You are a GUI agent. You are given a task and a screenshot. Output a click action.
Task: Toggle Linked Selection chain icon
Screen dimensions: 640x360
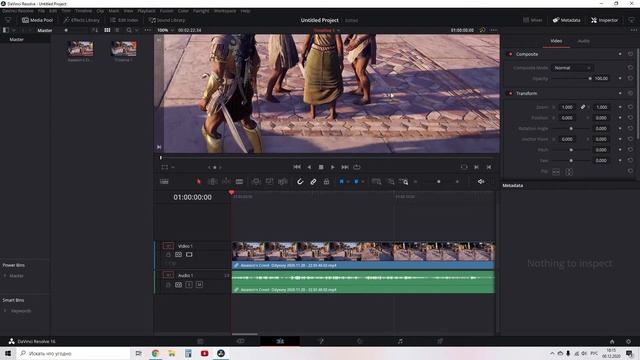point(313,182)
